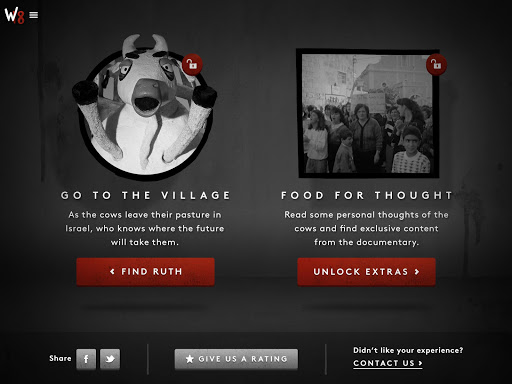Click the unlock badge on cow image
The width and height of the screenshot is (512, 384).
(192, 64)
